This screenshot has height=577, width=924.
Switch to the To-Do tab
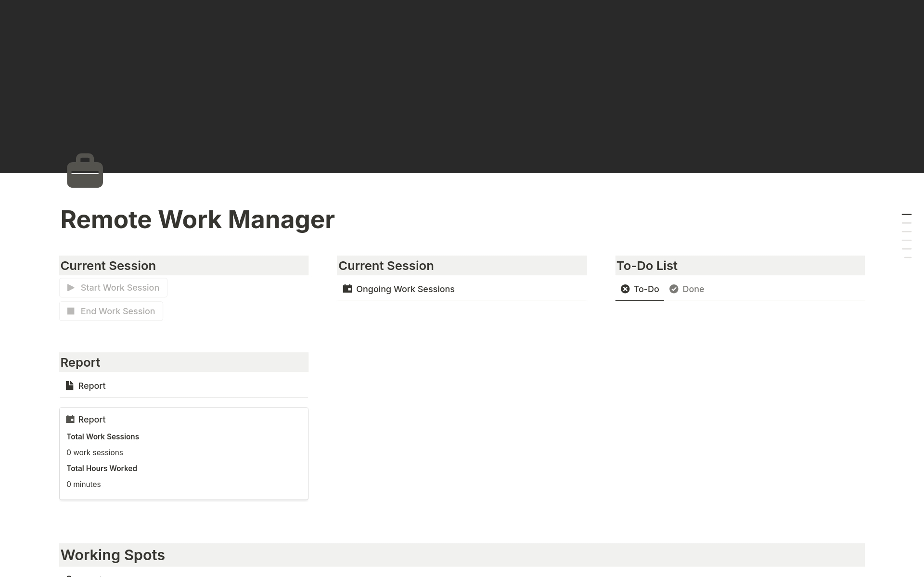coord(640,289)
